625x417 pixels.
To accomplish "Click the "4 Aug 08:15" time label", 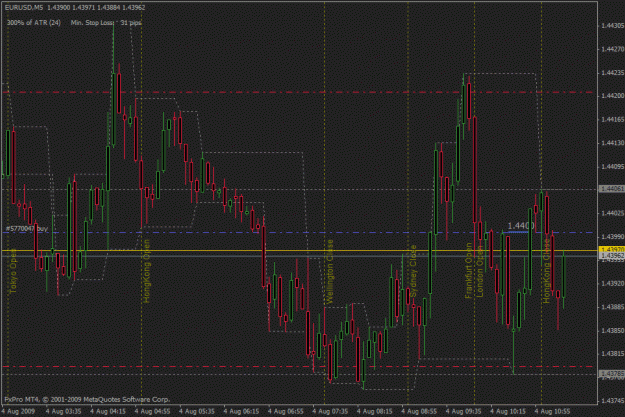I will (375, 411).
